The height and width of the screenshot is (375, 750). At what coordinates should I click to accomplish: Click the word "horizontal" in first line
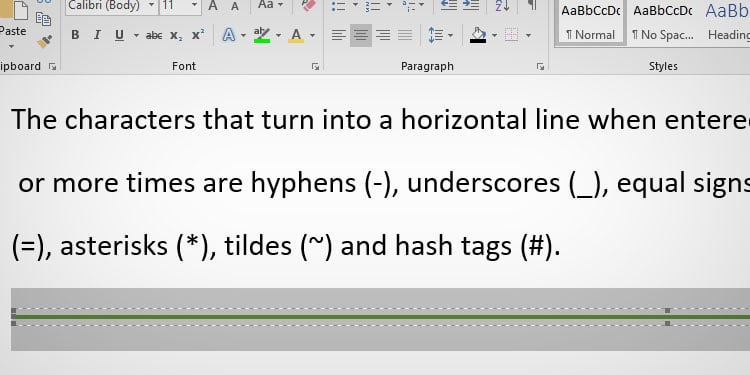pyautogui.click(x=463, y=119)
